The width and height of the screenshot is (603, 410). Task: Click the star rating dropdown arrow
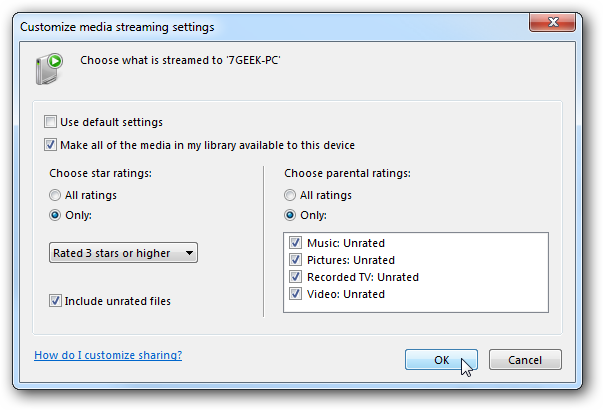coord(189,253)
